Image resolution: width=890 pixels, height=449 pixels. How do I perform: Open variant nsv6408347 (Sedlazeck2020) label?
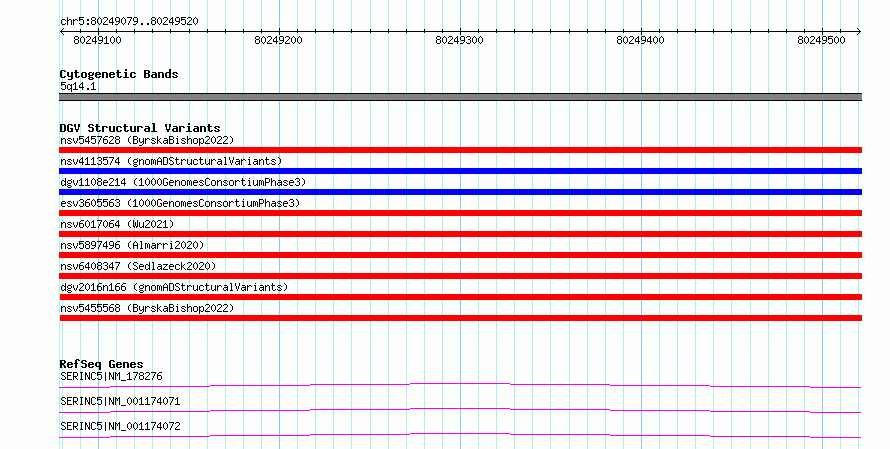point(138,266)
